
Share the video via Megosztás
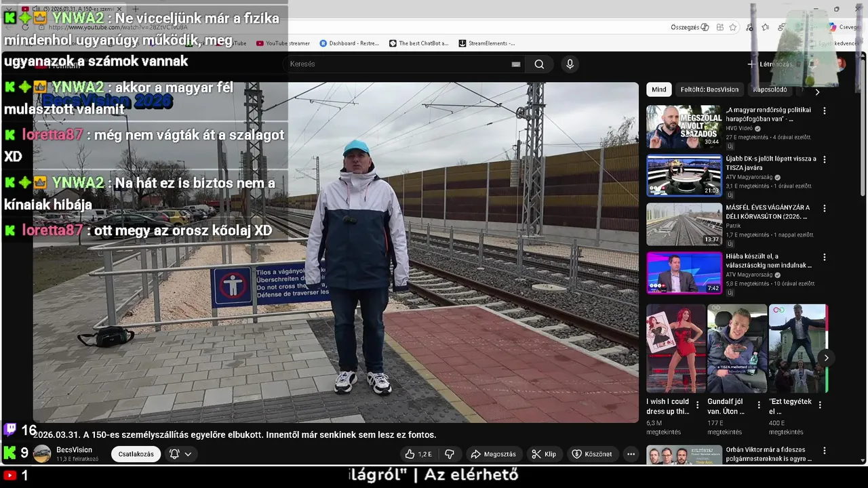[x=493, y=454]
